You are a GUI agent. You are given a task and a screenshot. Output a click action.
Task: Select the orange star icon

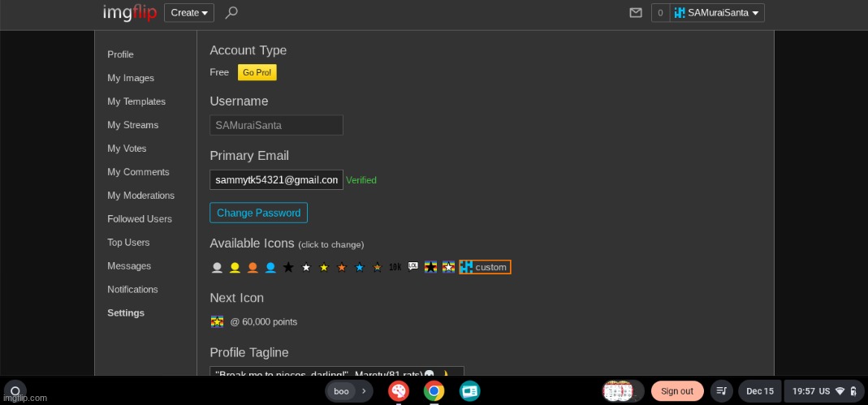coord(342,267)
